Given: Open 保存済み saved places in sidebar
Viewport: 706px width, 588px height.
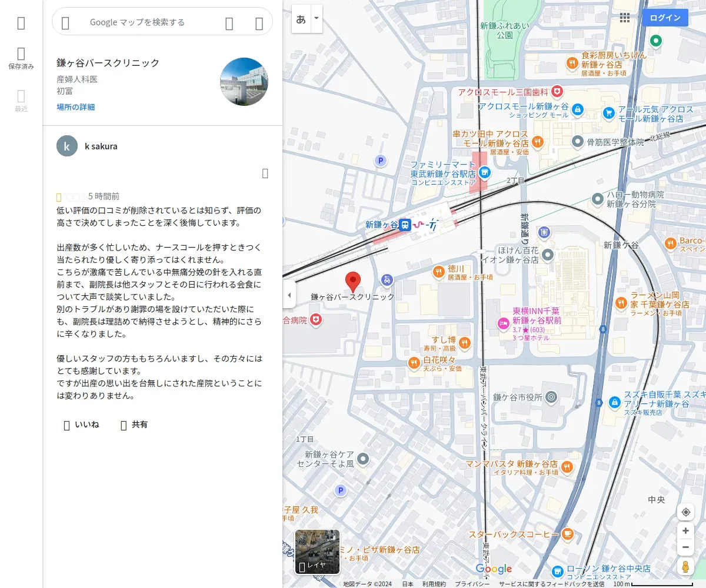Looking at the screenshot, I should tap(21, 59).
